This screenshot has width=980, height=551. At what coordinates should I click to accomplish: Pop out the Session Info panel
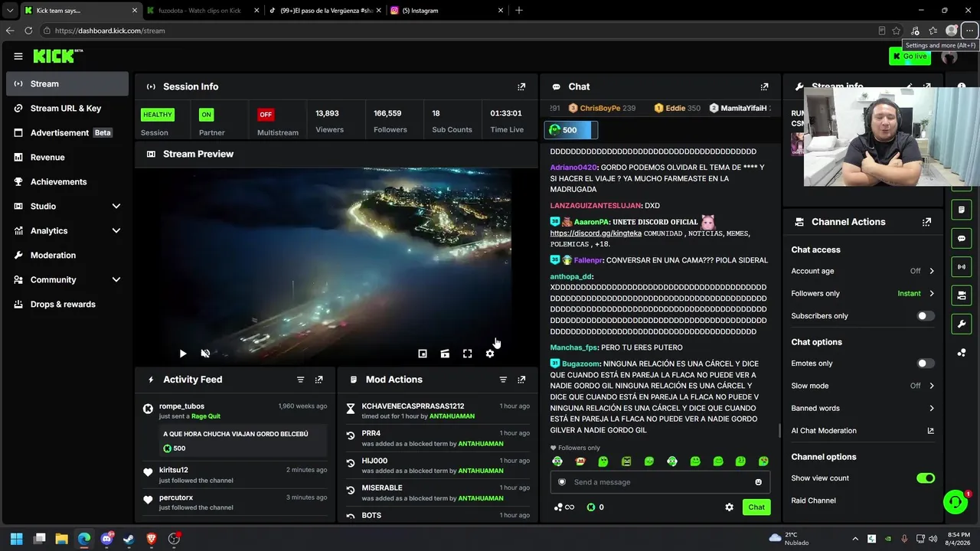(x=521, y=87)
